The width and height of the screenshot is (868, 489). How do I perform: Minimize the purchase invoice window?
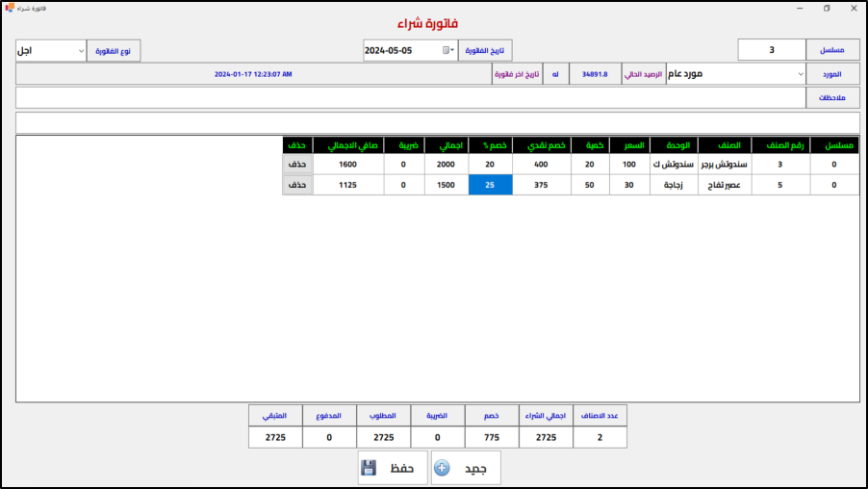(798, 8)
